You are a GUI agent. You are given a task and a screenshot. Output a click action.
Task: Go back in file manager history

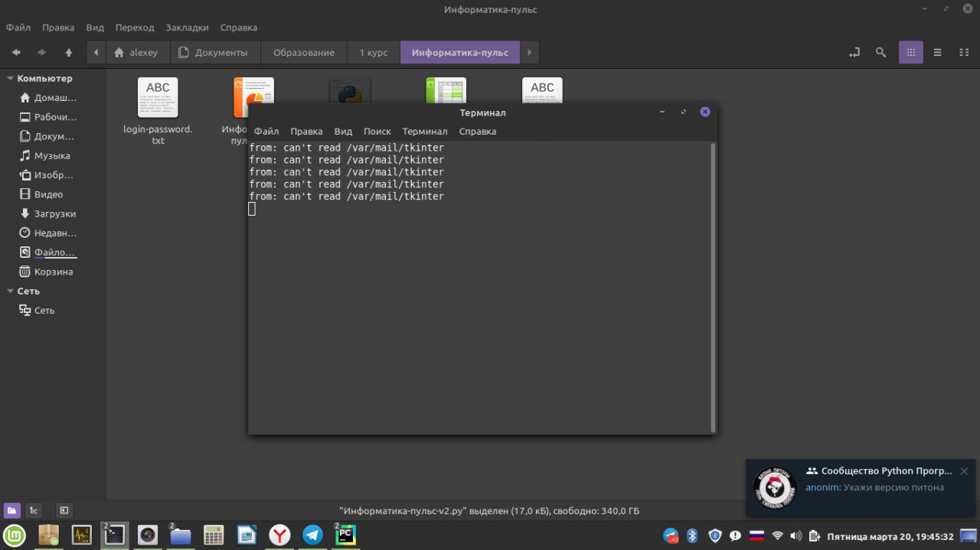tap(16, 53)
